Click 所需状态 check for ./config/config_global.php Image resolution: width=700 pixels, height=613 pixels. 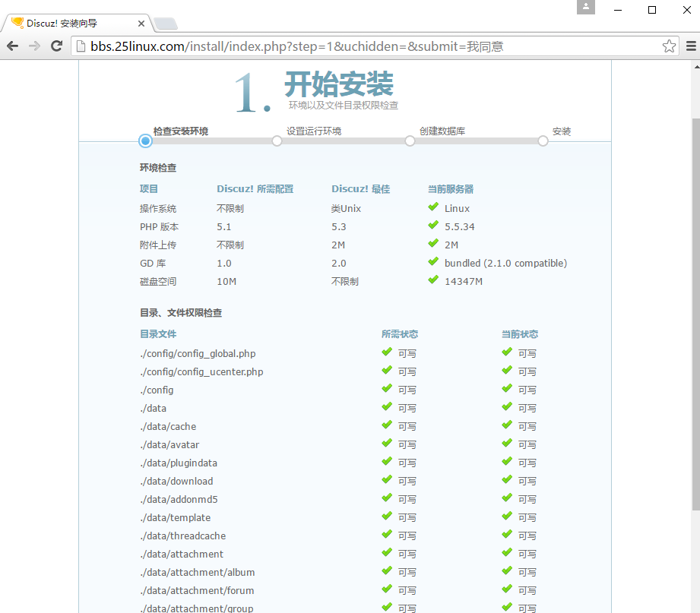[387, 352]
